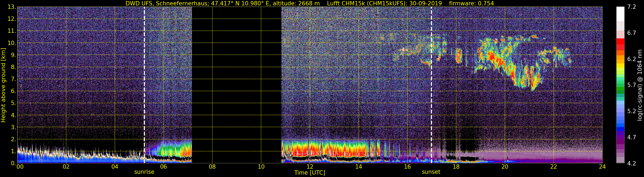This screenshot has width=644, height=177.
Task: Click the time axis tick "16"
Action: point(407,167)
